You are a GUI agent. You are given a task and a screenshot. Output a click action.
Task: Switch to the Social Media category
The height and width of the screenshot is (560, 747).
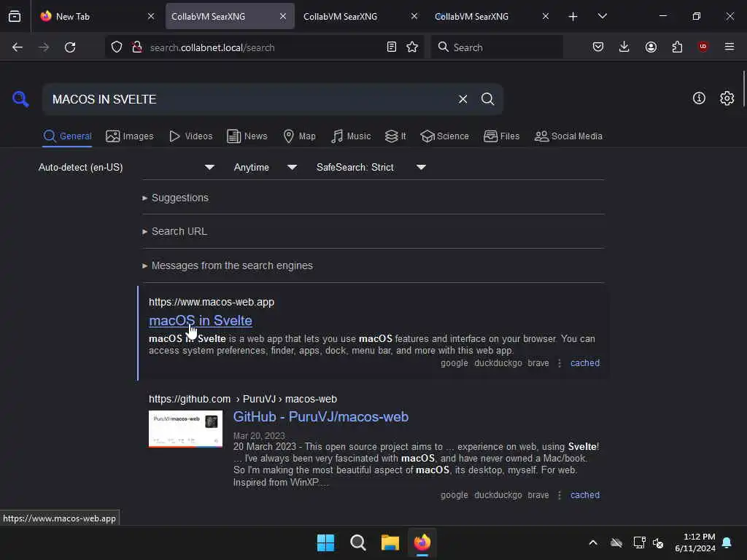tap(568, 136)
